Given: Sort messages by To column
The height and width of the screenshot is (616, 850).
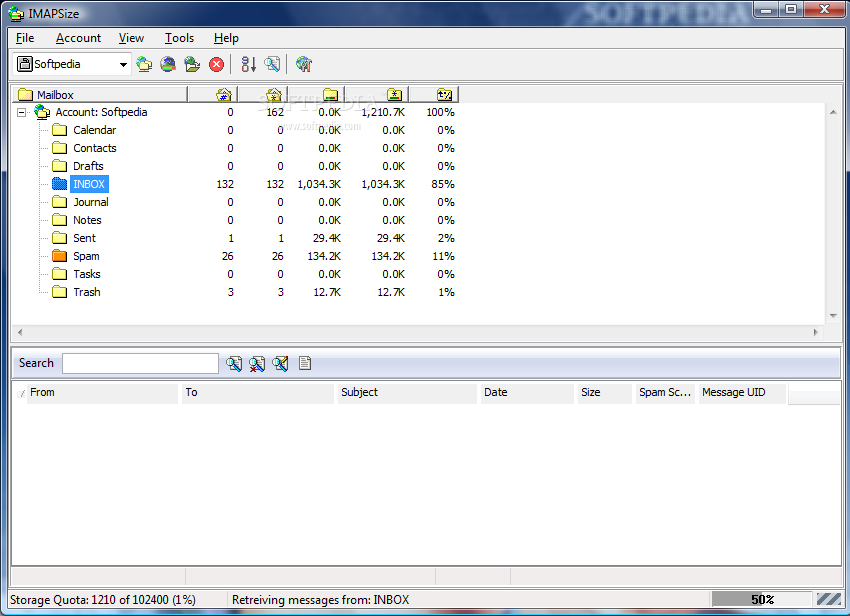Looking at the screenshot, I should pyautogui.click(x=258, y=393).
